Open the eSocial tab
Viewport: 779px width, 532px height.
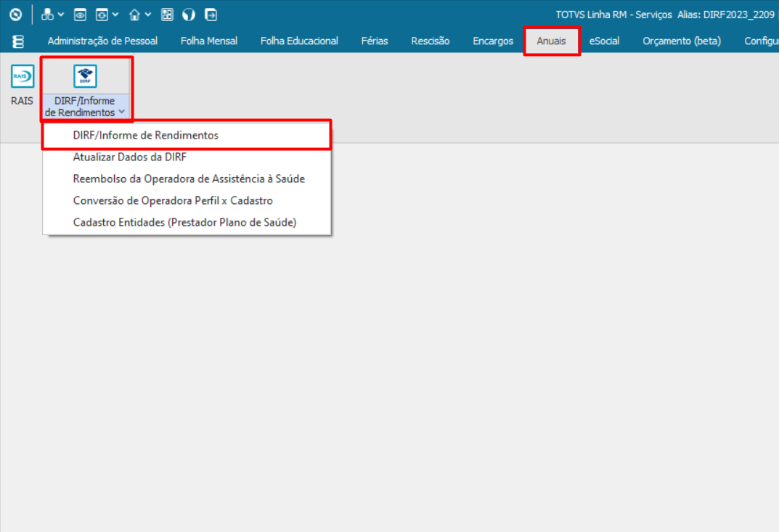coord(604,41)
